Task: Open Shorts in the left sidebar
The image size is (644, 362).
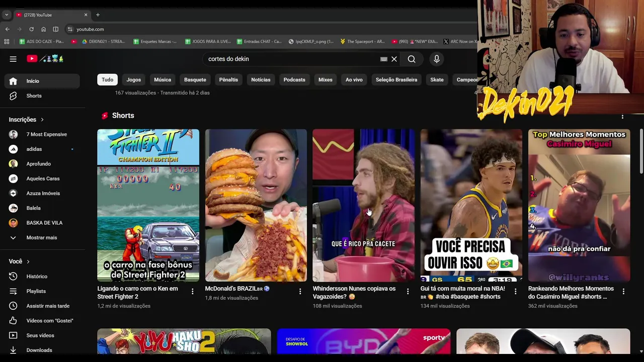Action: click(42, 96)
